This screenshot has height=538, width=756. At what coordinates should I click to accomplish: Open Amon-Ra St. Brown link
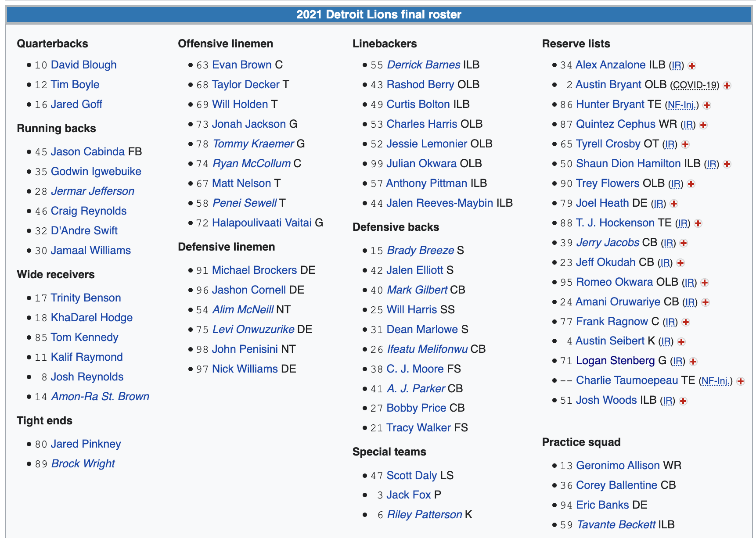point(100,397)
